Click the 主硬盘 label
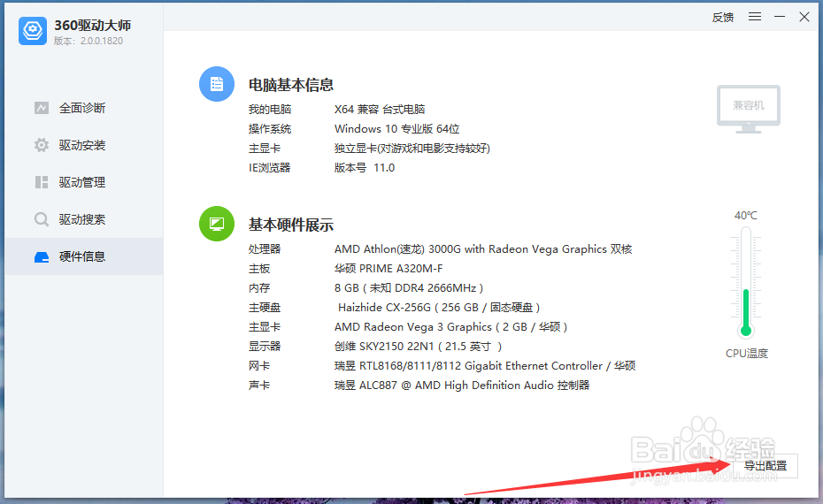Image resolution: width=823 pixels, height=504 pixels. (265, 308)
